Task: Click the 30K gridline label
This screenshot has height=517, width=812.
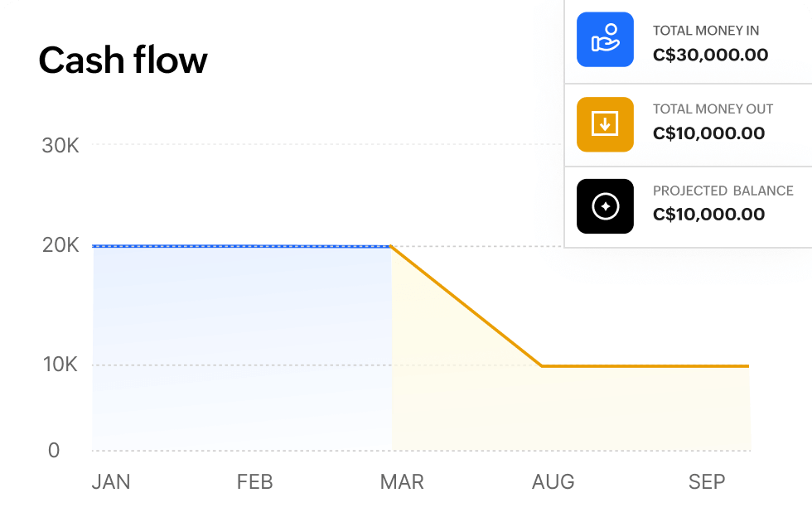Action: click(x=59, y=146)
